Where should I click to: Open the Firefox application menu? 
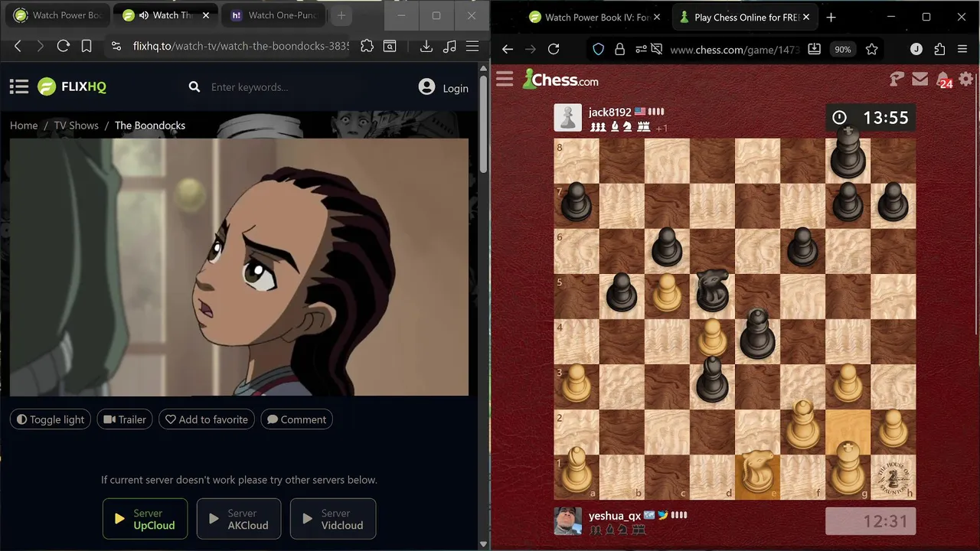point(962,49)
